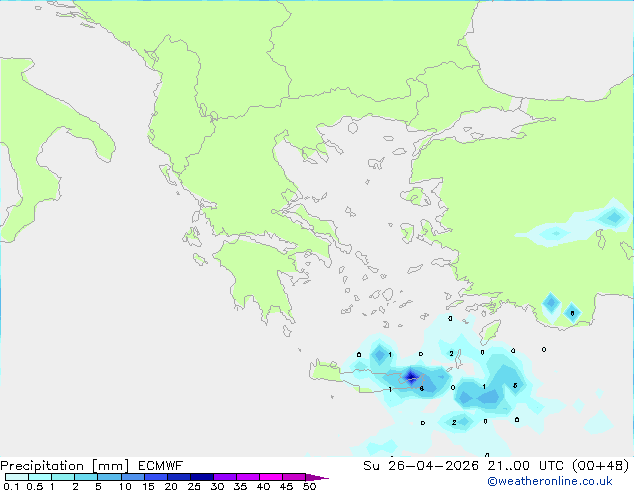Click the 'Precipitation [mm]' title text
The width and height of the screenshot is (634, 490).
[x=65, y=466]
